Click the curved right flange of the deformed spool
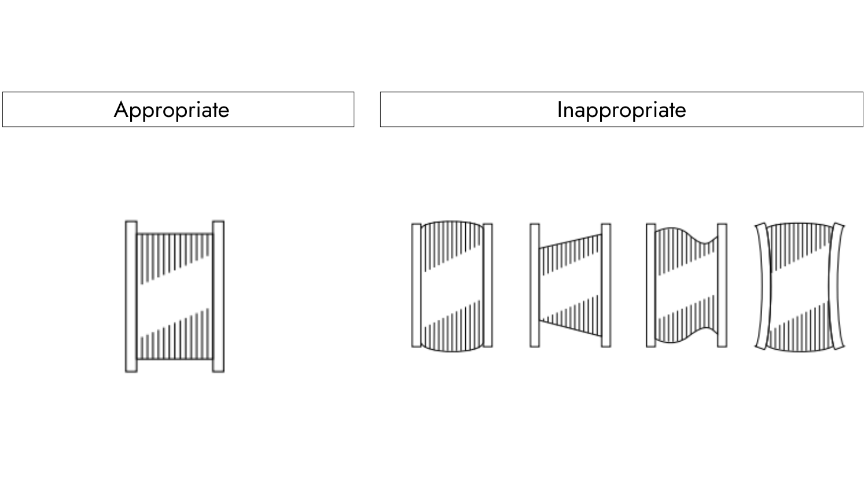 [x=837, y=286]
